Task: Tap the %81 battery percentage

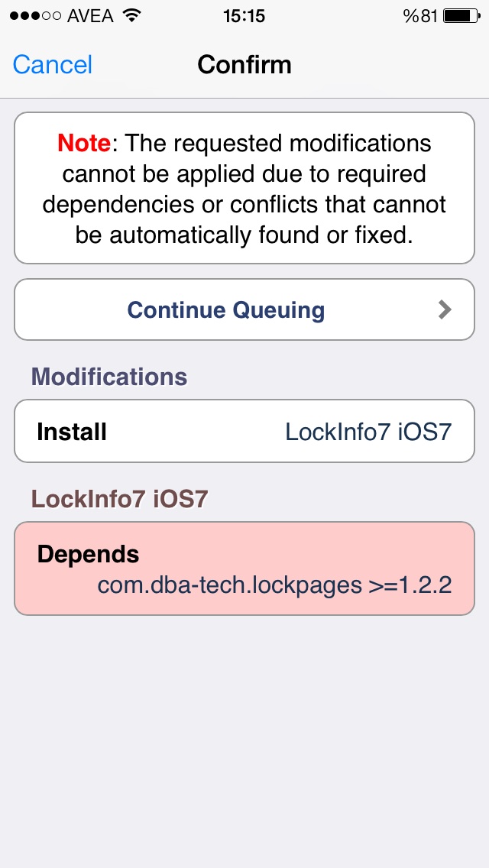Action: (420, 16)
